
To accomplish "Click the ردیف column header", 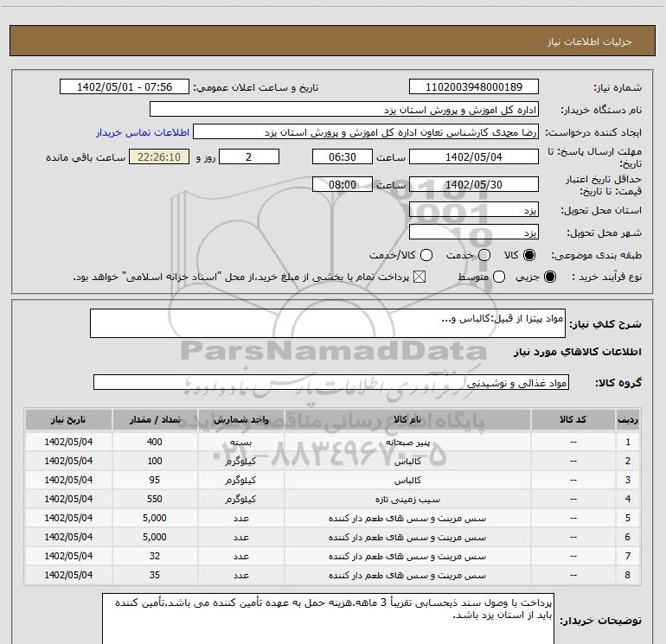I will click(x=628, y=420).
